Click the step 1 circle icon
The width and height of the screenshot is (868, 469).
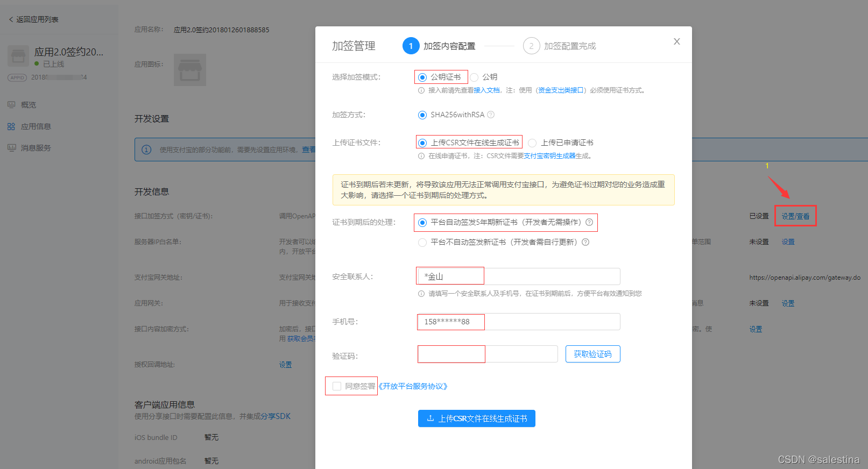[x=411, y=46]
